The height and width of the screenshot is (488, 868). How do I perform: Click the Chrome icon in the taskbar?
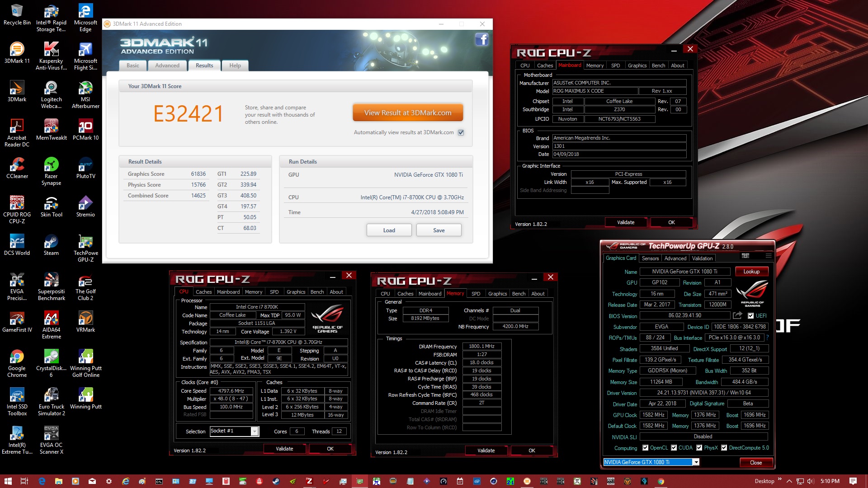pos(660,481)
